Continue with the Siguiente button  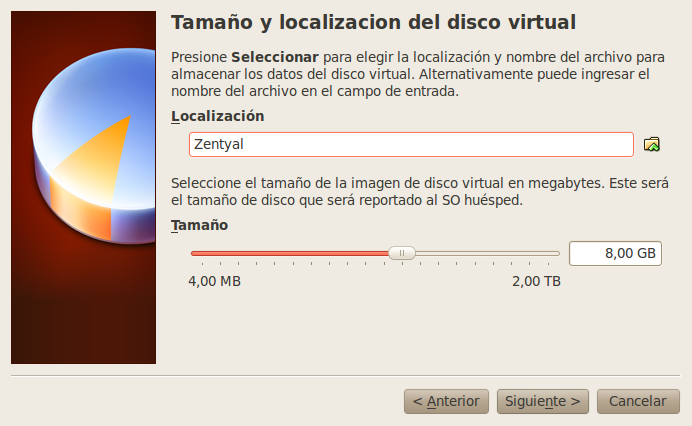pyautogui.click(x=542, y=401)
